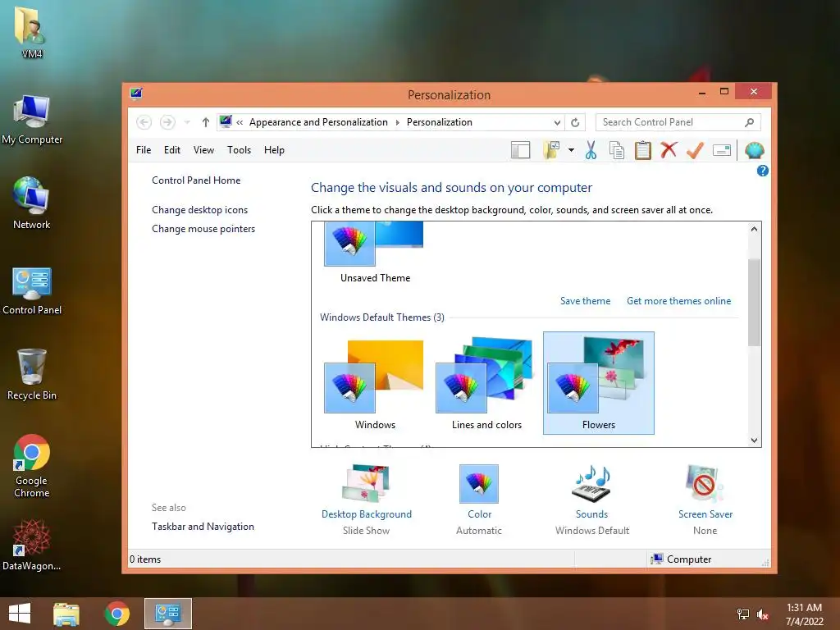Screen dimensions: 840x630
Task: Click the Network desktop icon
Action: (x=32, y=203)
